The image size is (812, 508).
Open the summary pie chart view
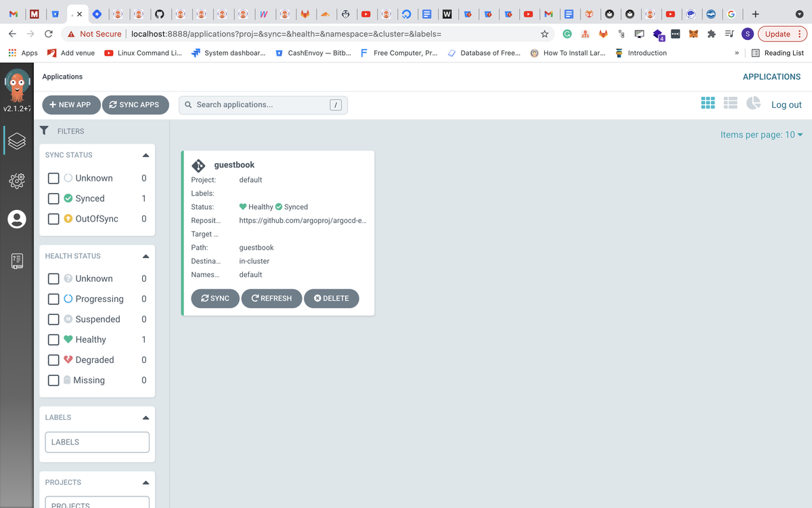(x=753, y=103)
